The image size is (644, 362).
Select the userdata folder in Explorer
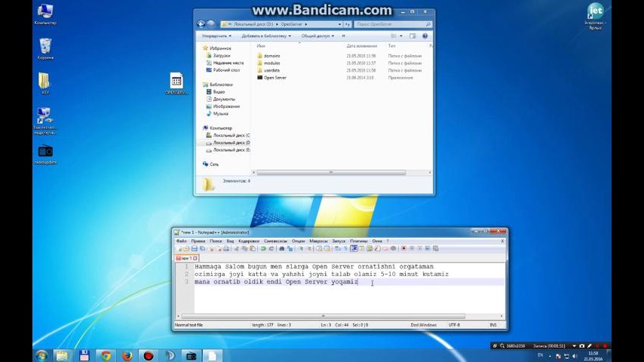tap(271, 70)
